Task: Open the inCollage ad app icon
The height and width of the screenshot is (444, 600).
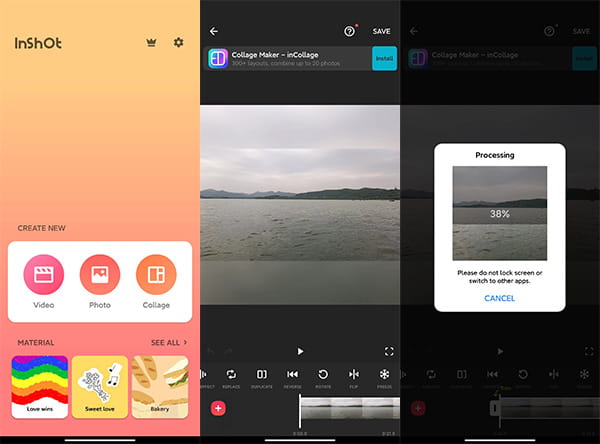Action: (218, 59)
